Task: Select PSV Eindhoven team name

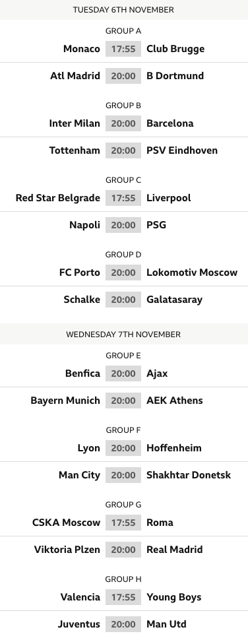Action: tap(182, 150)
